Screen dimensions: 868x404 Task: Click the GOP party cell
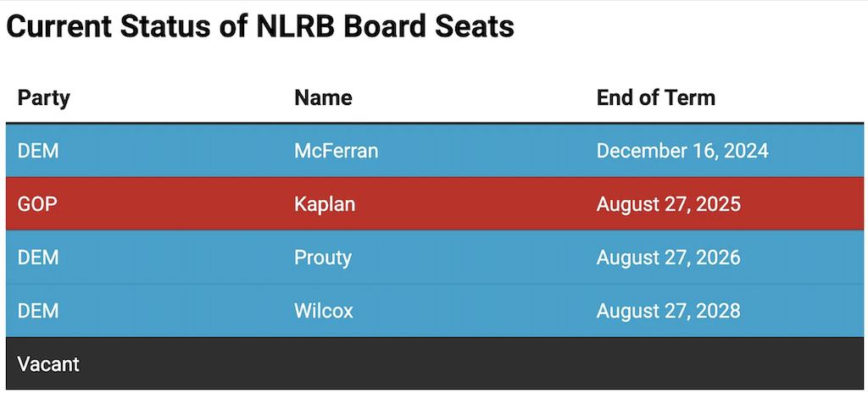coord(37,204)
